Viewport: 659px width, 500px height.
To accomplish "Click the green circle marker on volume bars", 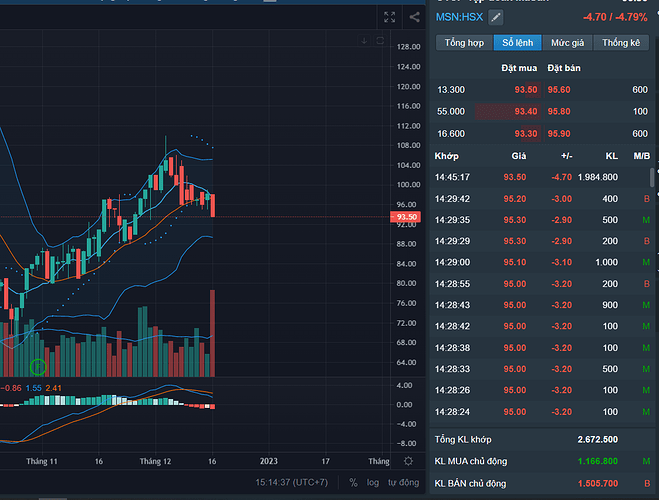I will tap(38, 367).
